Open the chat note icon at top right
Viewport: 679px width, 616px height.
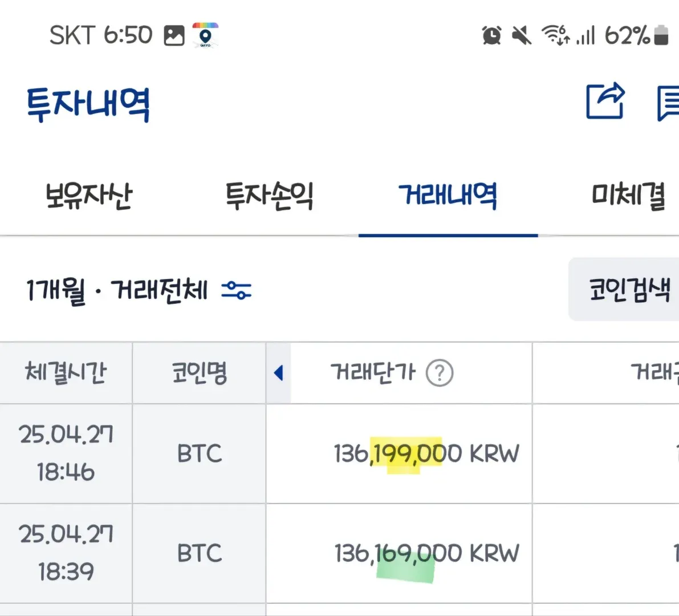point(668,103)
